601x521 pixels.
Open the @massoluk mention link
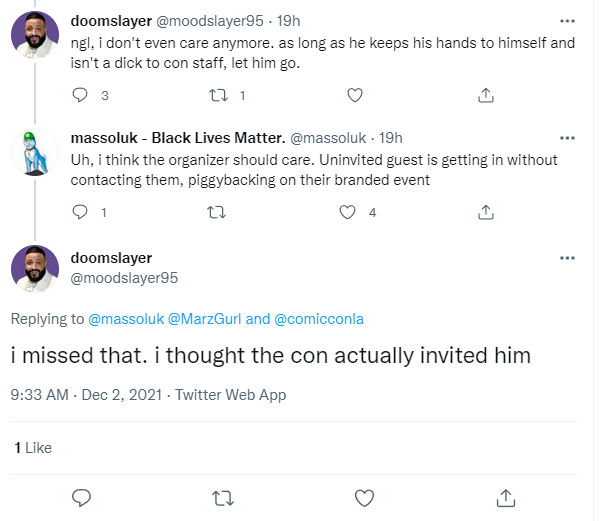tap(126, 319)
